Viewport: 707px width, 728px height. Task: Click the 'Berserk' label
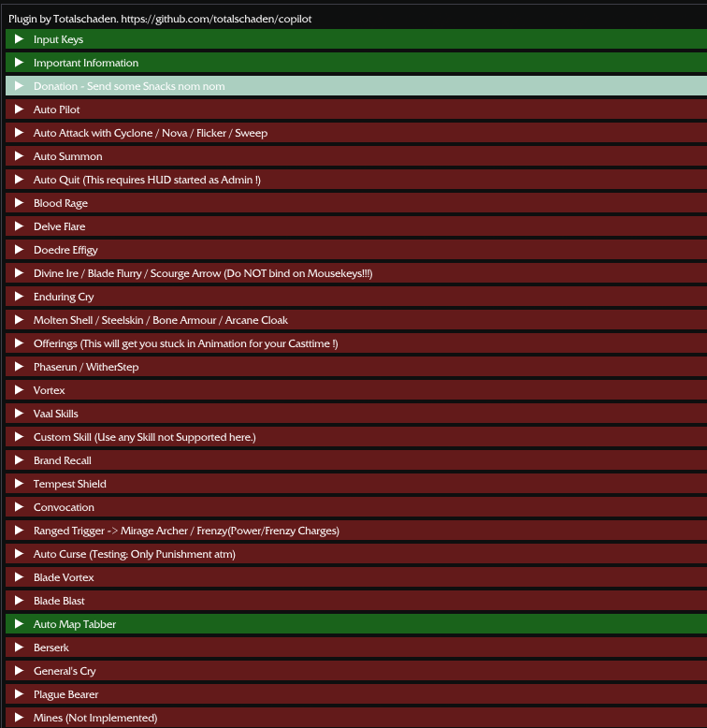[51, 648]
